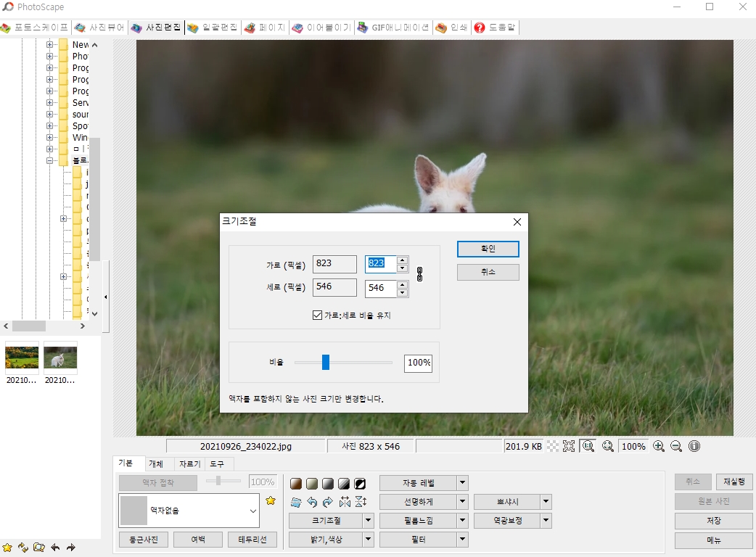Select the white rabbit thumbnail
The image size is (756, 557).
pyautogui.click(x=60, y=358)
